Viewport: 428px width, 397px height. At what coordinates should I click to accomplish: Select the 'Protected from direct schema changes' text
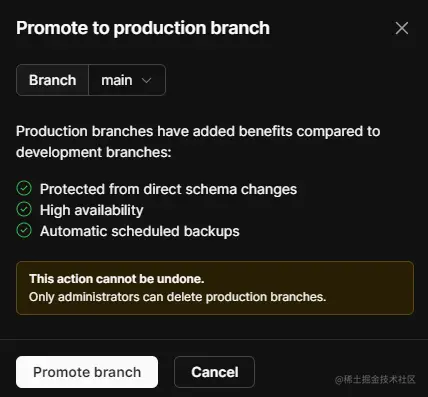168,189
